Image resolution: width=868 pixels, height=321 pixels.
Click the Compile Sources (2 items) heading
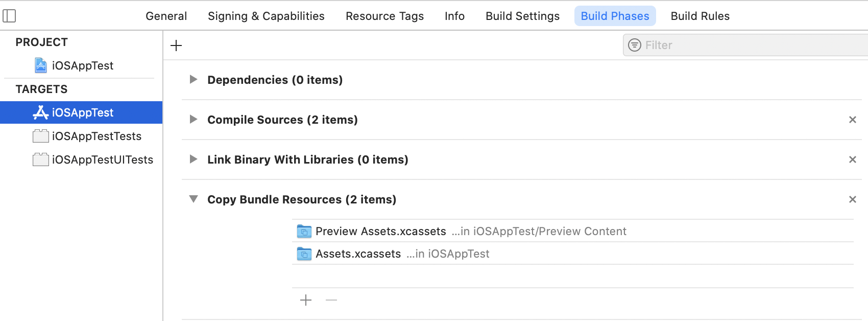pyautogui.click(x=282, y=120)
